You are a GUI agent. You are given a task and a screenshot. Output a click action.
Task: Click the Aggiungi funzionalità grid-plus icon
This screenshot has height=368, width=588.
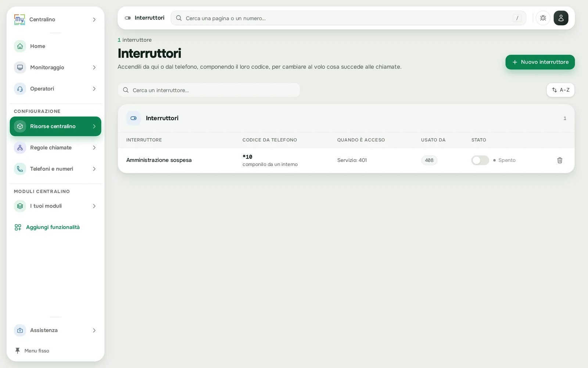pyautogui.click(x=18, y=227)
